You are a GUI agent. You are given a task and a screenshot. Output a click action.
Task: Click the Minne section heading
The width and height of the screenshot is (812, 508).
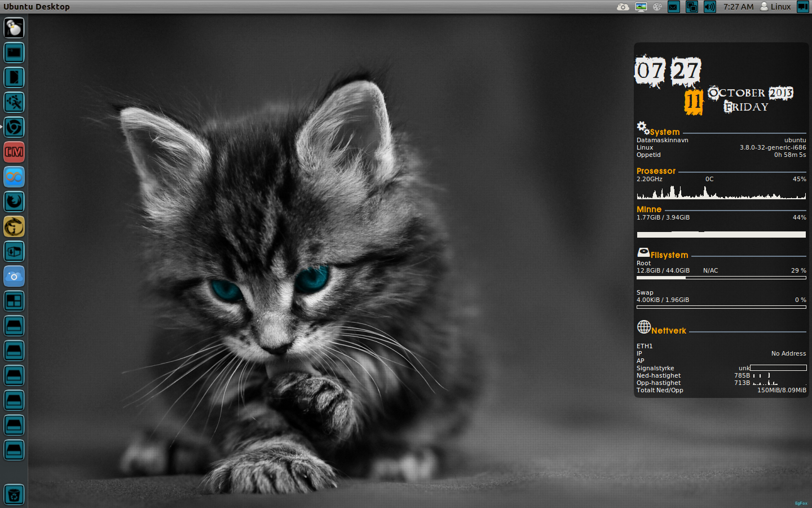[649, 209]
